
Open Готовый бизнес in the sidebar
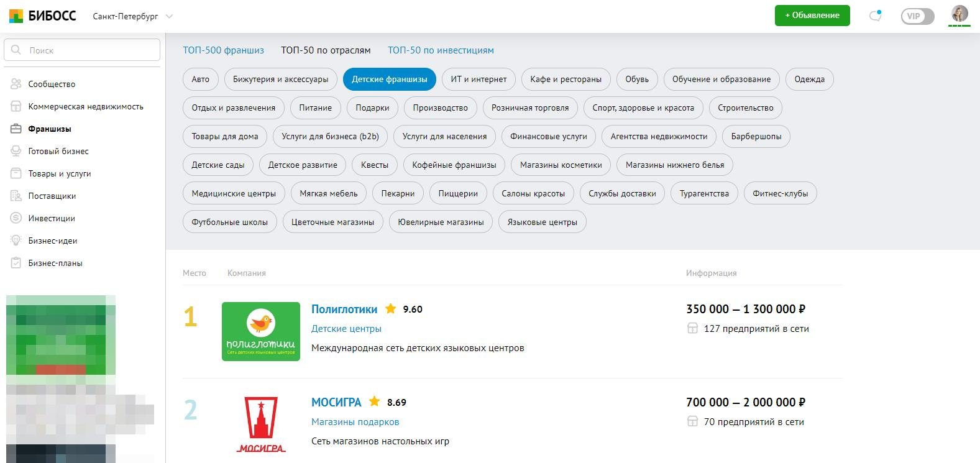point(58,151)
